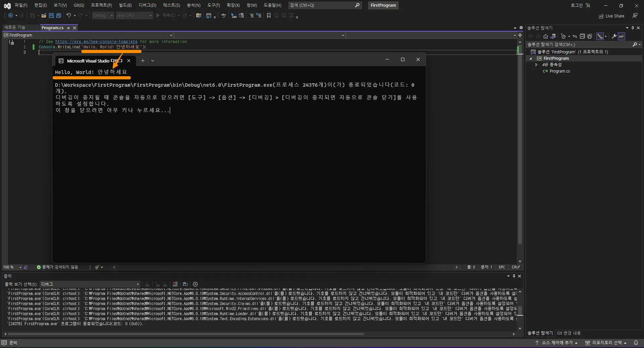Click the comment selected lines icon
Viewport: 644px width, 348px height.
click(251, 15)
